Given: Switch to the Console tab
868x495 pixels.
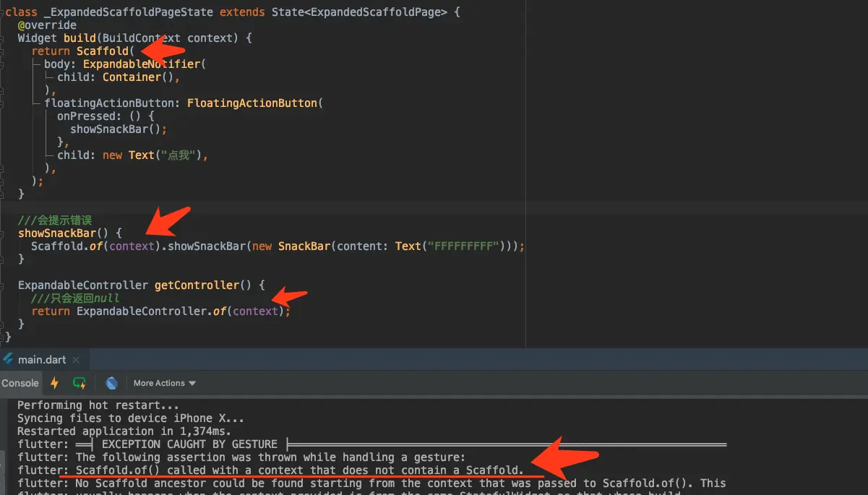Looking at the screenshot, I should (x=20, y=383).
